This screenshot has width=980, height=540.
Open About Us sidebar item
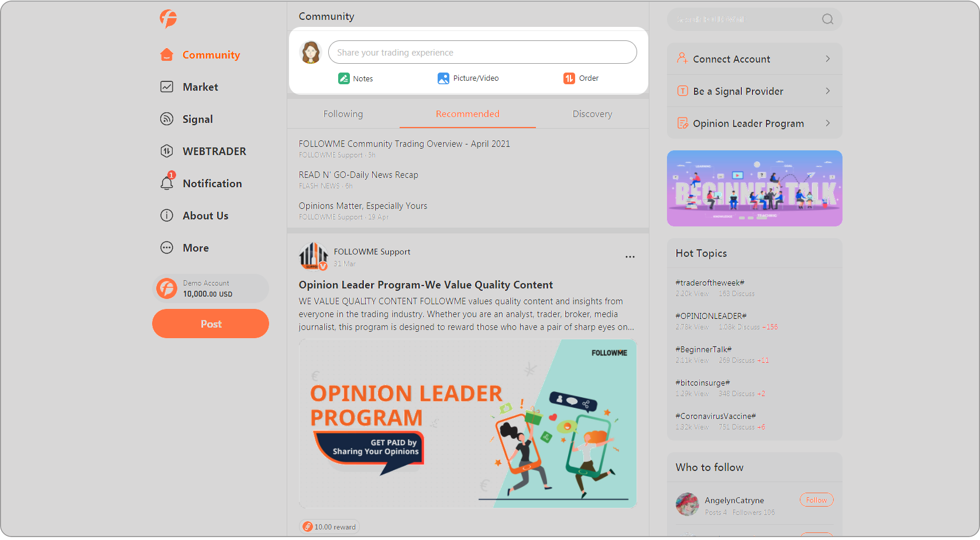[x=205, y=216]
